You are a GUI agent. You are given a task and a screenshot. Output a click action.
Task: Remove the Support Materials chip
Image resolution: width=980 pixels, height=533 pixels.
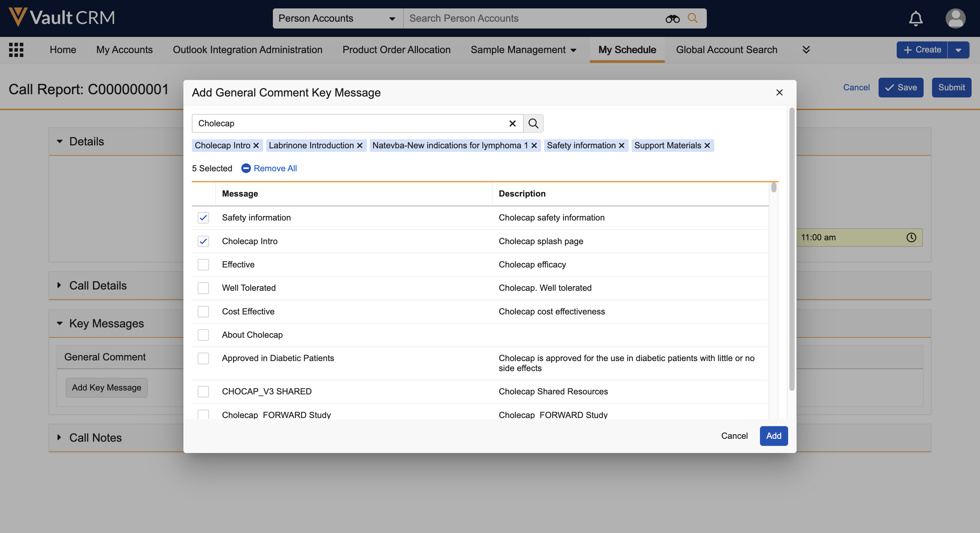[707, 146]
